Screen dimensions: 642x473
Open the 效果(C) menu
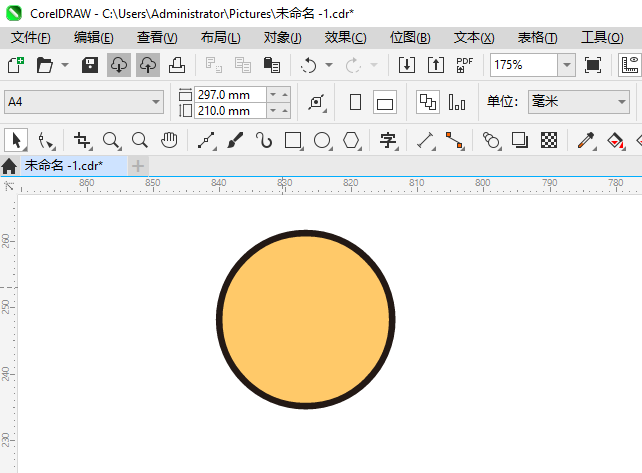coord(345,38)
